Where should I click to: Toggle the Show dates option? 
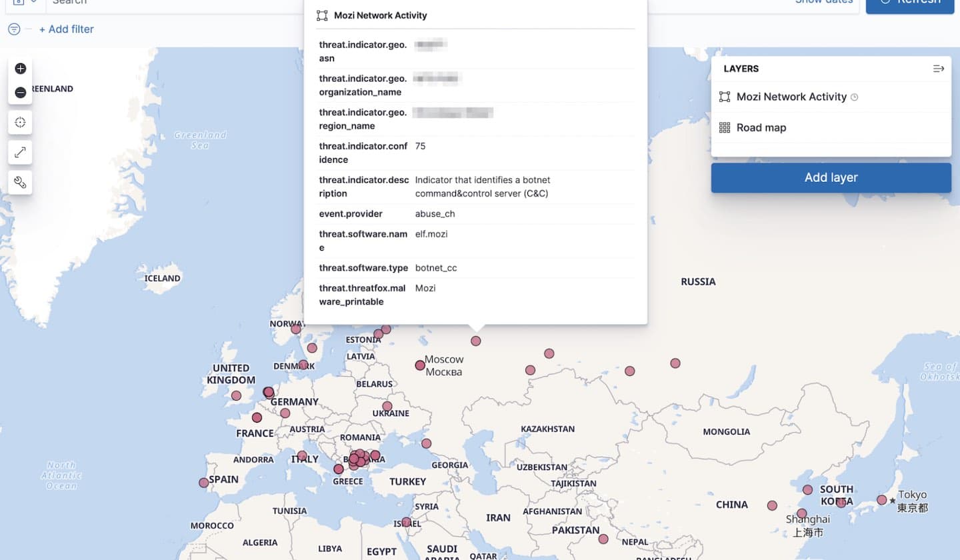(825, 2)
